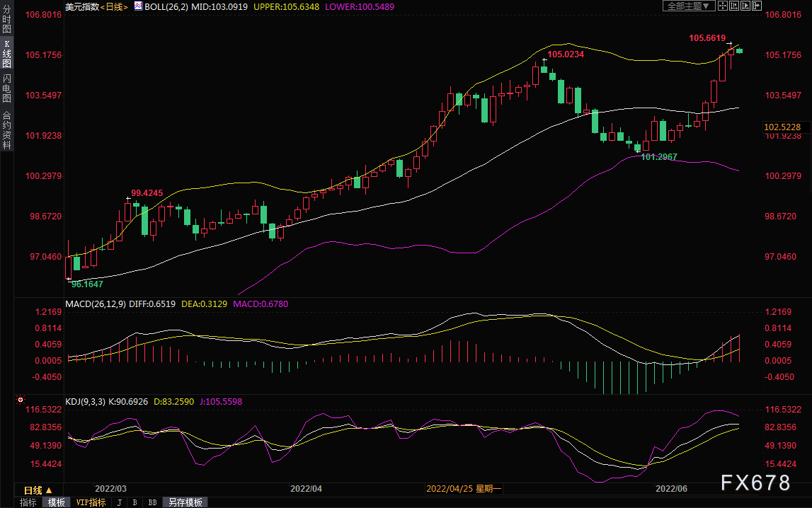This screenshot has width=812, height=508.
Task: Click the jump-to-start chart icon
Action: click(734, 6)
